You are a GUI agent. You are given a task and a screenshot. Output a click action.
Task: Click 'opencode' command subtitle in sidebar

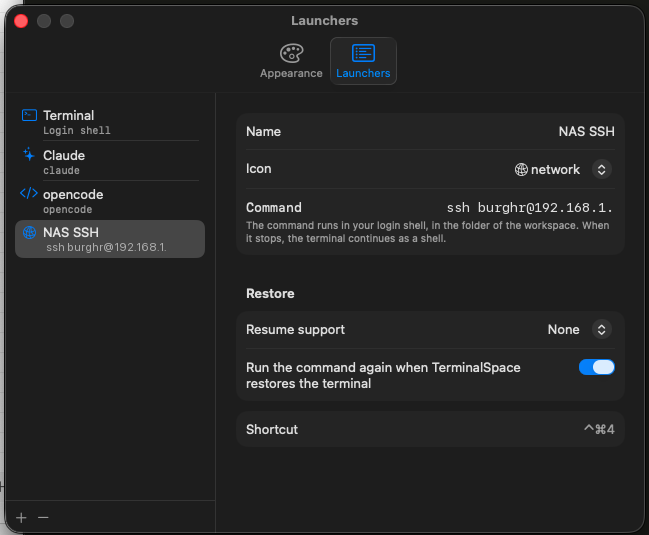[x=67, y=209]
